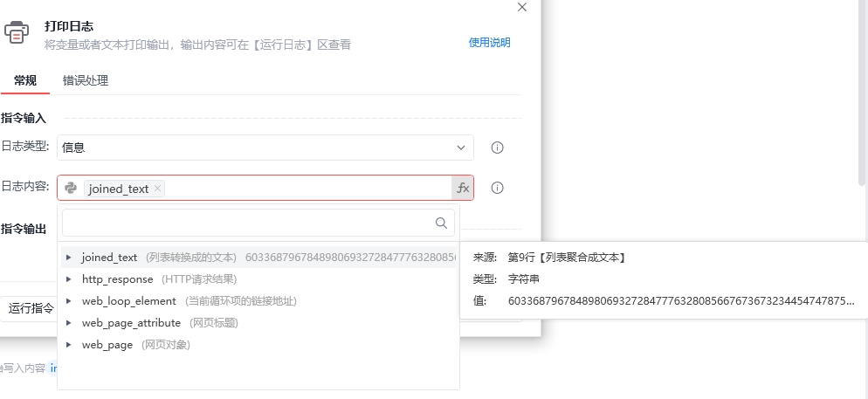Expand the web_loop_element variable arrow
Image resolution: width=868 pixels, height=399 pixels.
coord(69,301)
